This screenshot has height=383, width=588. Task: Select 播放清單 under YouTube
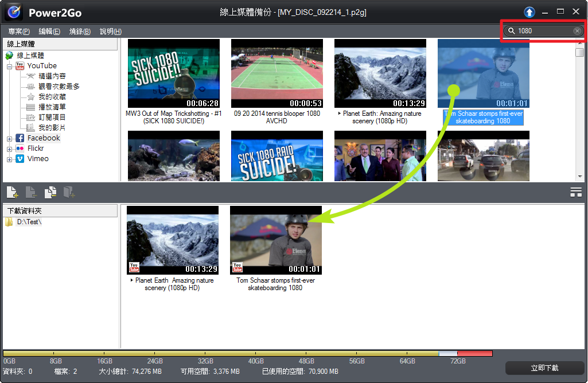pos(52,107)
